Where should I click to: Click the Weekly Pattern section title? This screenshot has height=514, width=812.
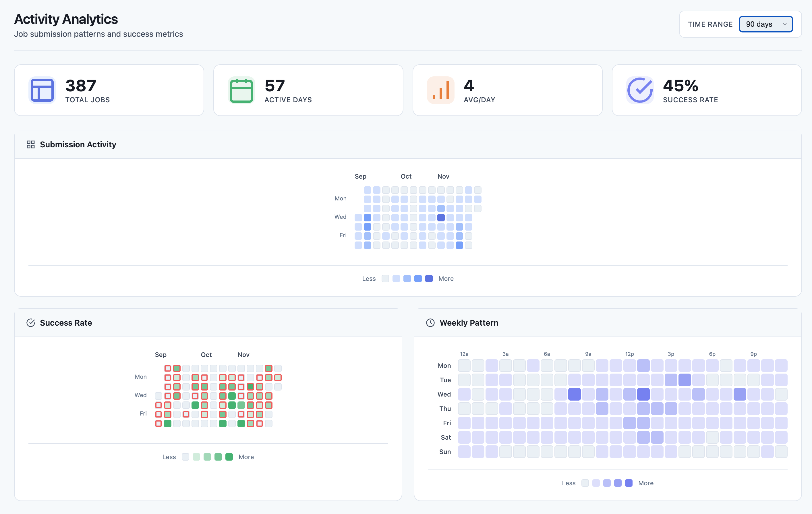point(469,323)
